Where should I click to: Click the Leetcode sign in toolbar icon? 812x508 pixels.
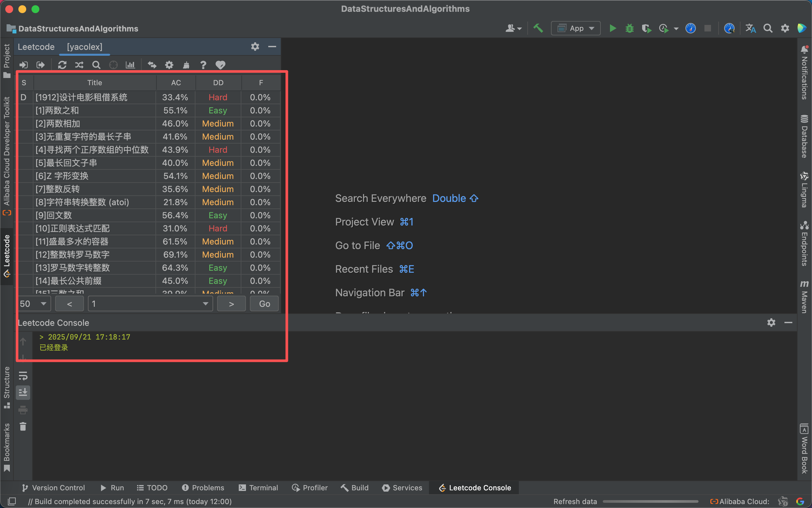[x=24, y=65]
